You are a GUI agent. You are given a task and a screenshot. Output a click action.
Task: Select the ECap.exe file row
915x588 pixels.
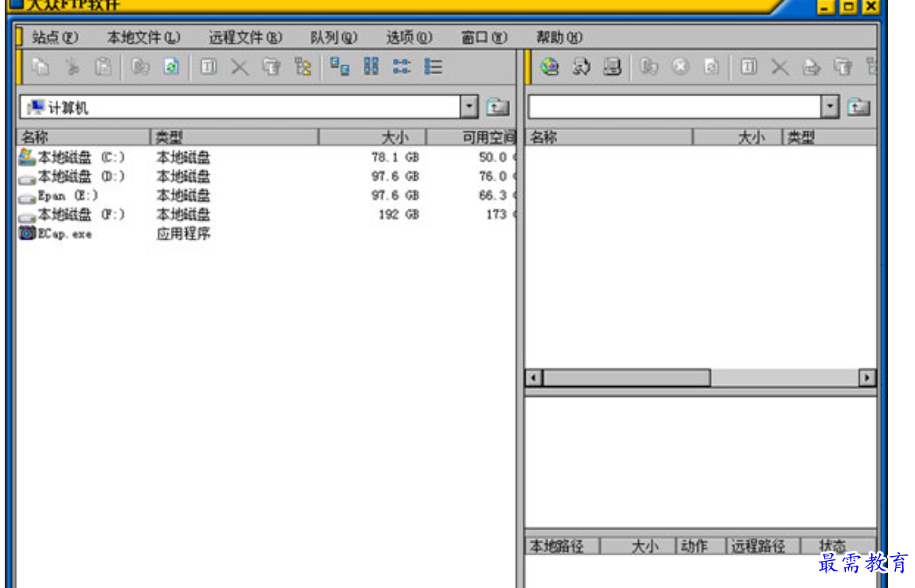pos(266,234)
